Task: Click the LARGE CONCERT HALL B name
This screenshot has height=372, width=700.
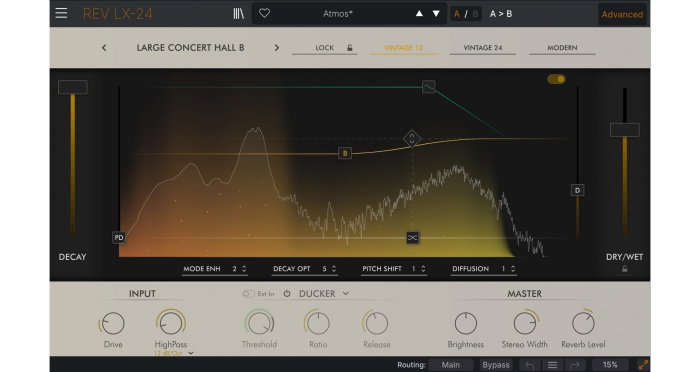Action: (x=190, y=48)
